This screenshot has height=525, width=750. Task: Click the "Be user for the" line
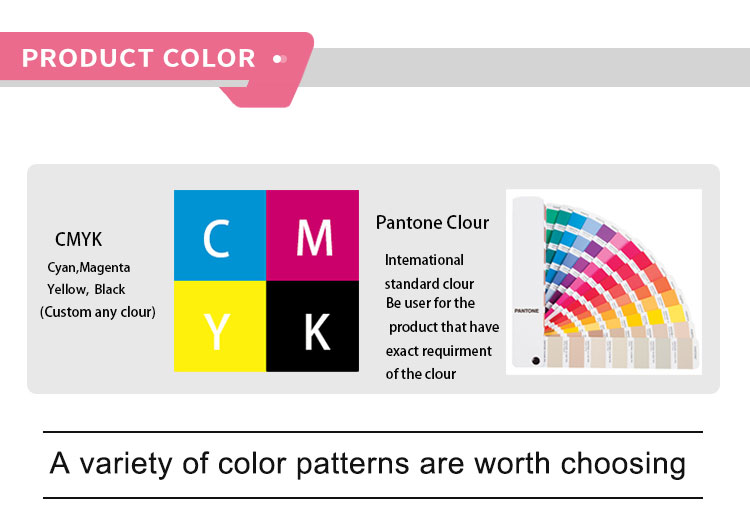coord(430,303)
